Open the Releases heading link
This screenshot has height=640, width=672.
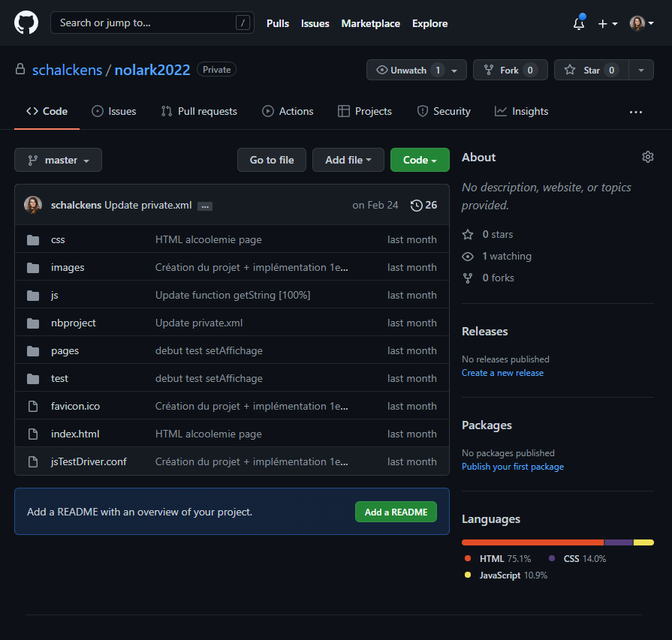point(485,332)
